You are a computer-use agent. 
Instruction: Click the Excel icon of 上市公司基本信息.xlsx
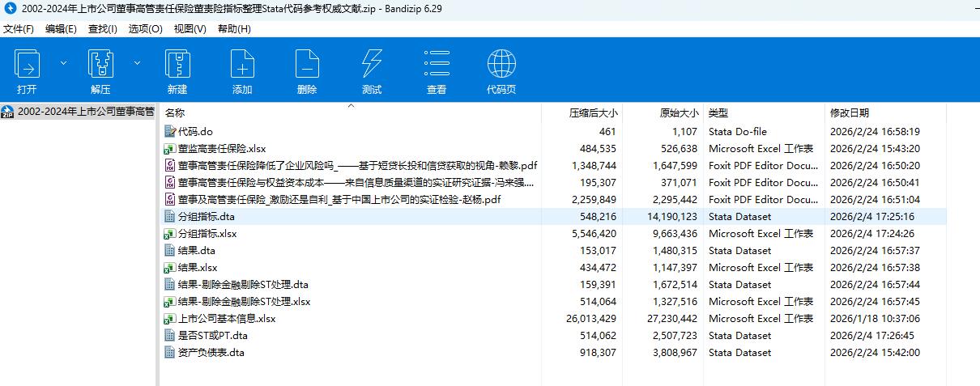170,318
